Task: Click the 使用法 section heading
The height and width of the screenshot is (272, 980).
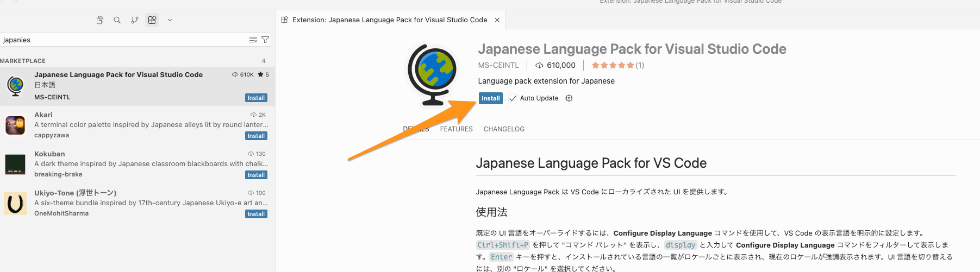Action: click(492, 212)
